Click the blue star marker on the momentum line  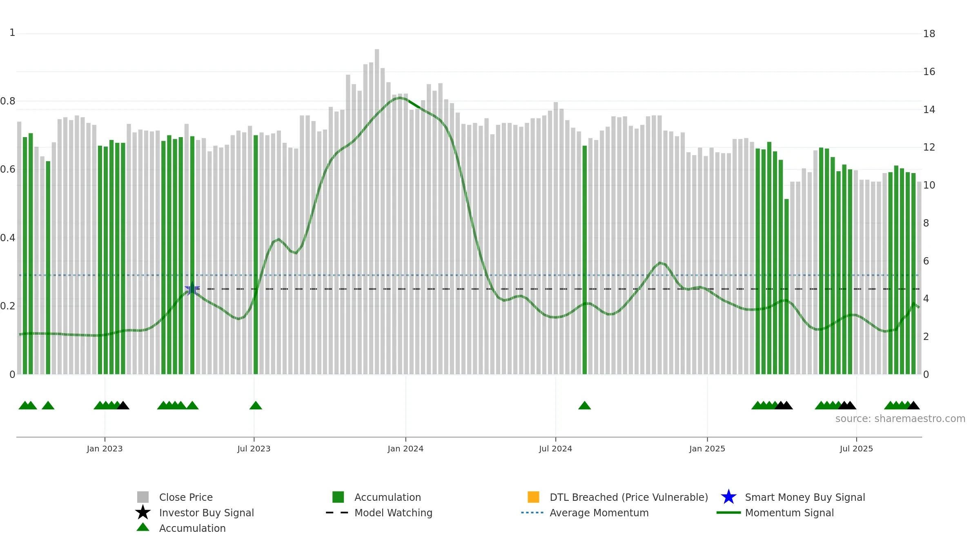pos(192,289)
